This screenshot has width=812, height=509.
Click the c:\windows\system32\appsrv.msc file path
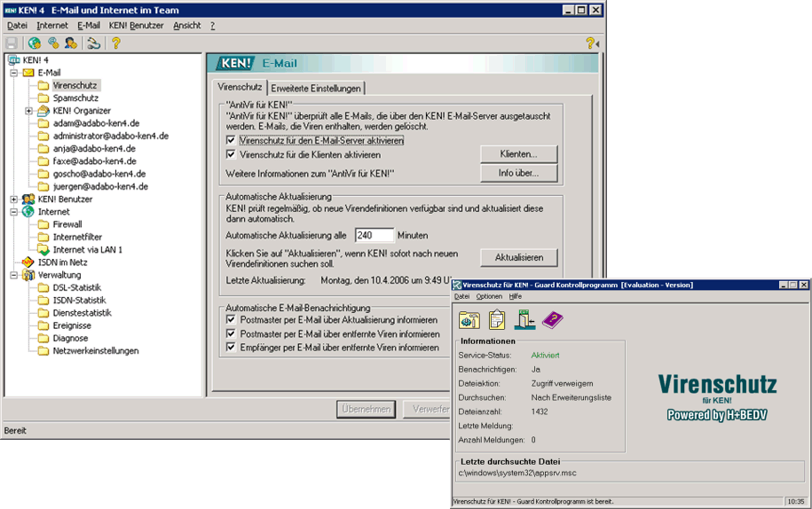[x=516, y=473]
